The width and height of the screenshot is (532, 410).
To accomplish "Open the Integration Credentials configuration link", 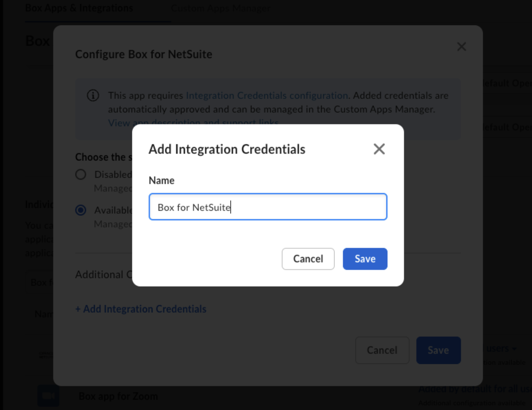I will [266, 95].
